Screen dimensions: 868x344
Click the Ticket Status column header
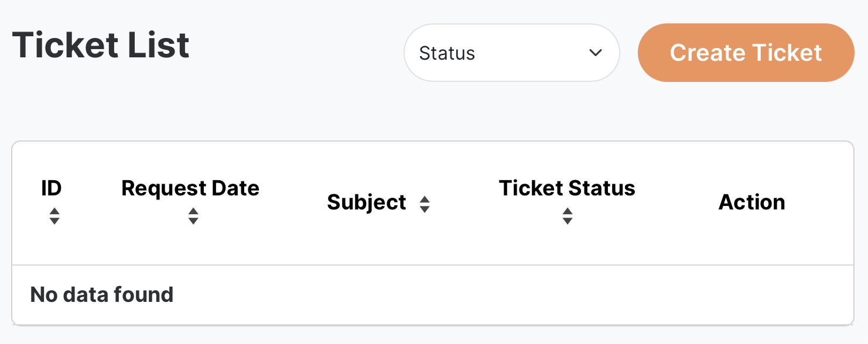point(567,188)
